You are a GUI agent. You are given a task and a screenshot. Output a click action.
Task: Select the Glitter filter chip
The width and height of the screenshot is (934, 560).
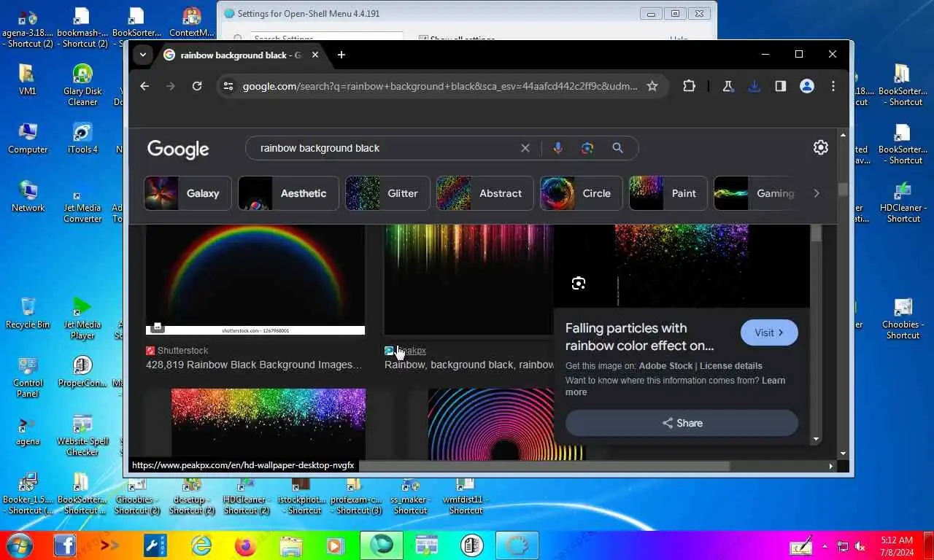387,193
